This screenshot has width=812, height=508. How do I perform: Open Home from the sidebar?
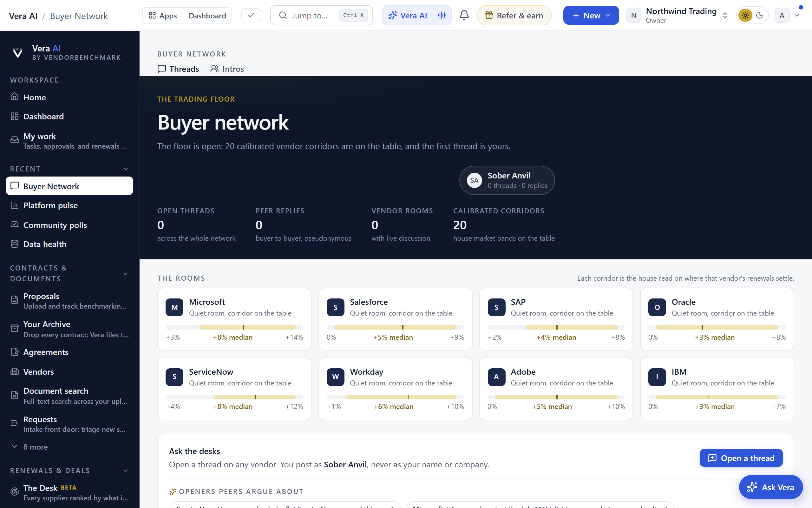click(x=69, y=97)
